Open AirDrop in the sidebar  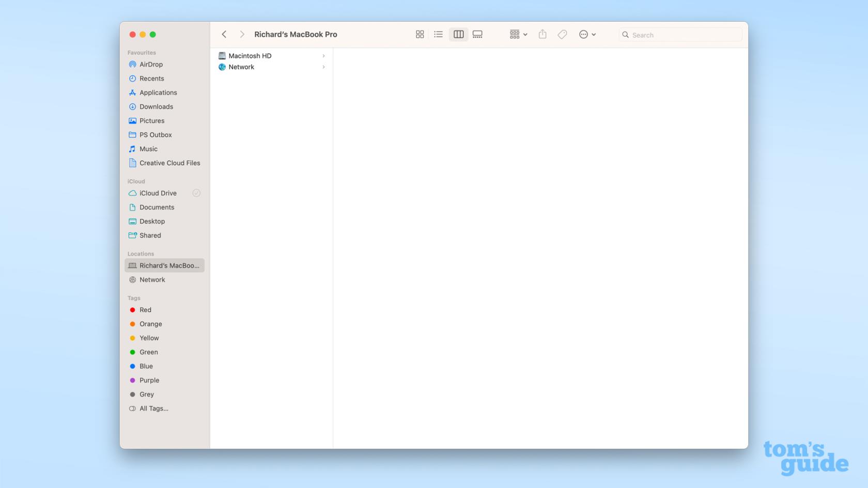[x=165, y=65]
